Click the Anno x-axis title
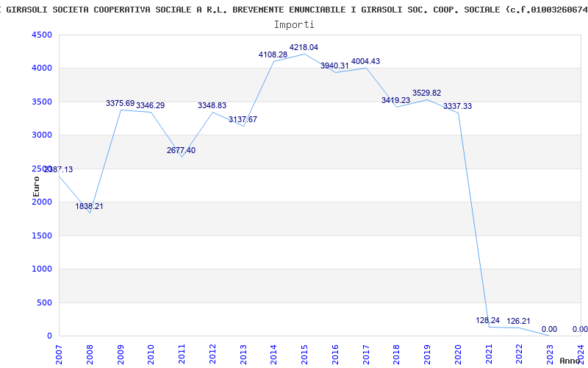This screenshot has width=588, height=368. pos(570,361)
